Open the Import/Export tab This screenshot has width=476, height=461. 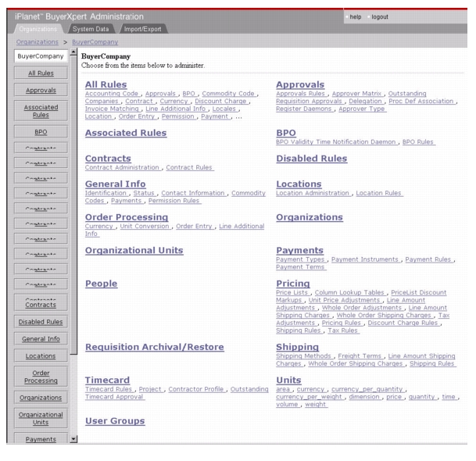pos(142,29)
